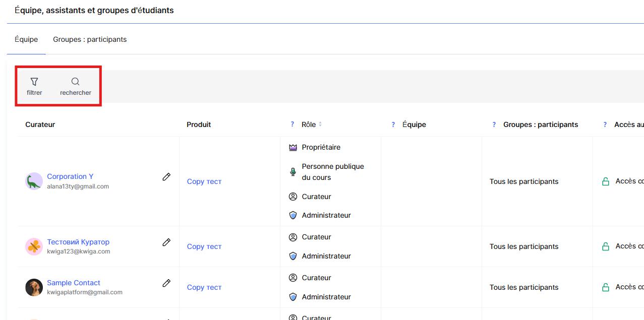Click the rechercher magnifier icon
This screenshot has height=320, width=644.
click(75, 82)
